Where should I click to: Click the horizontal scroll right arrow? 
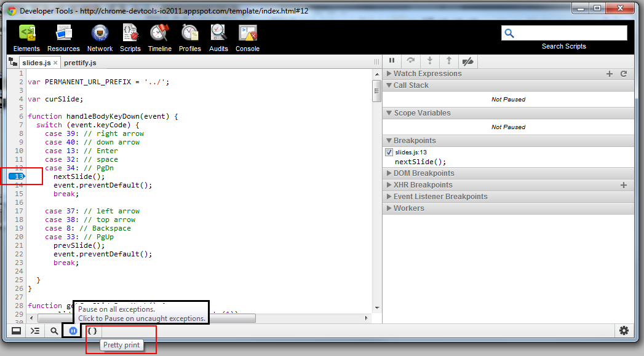pyautogui.click(x=367, y=318)
